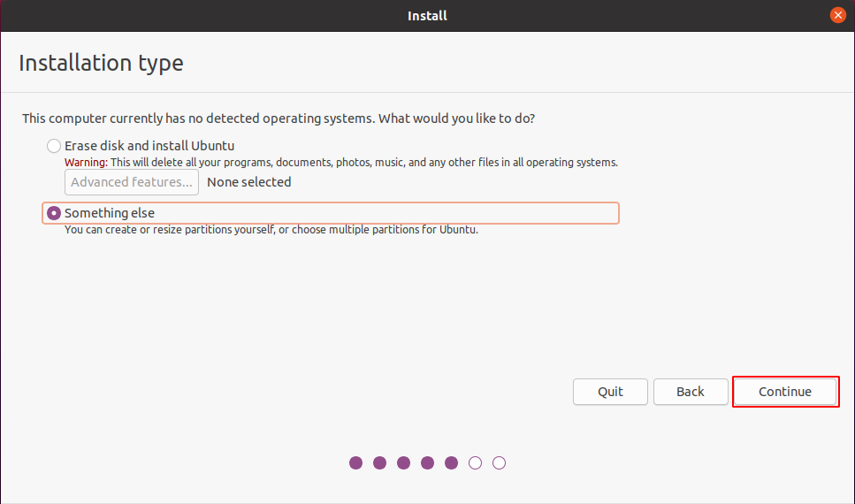
Task: Click the second filled progress dot
Action: [x=380, y=462]
